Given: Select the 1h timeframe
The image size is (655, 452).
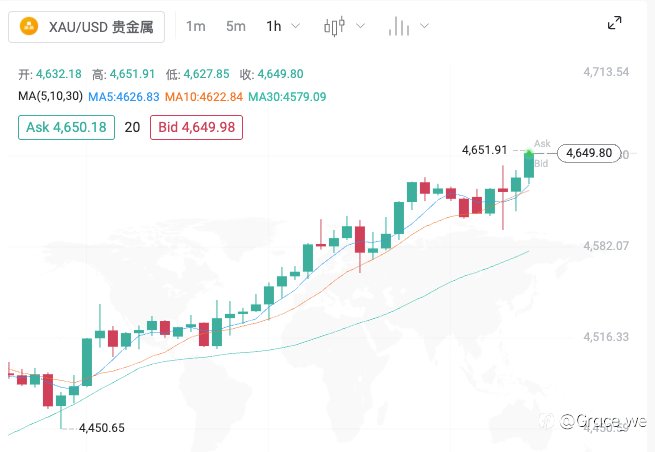Looking at the screenshot, I should [x=274, y=26].
